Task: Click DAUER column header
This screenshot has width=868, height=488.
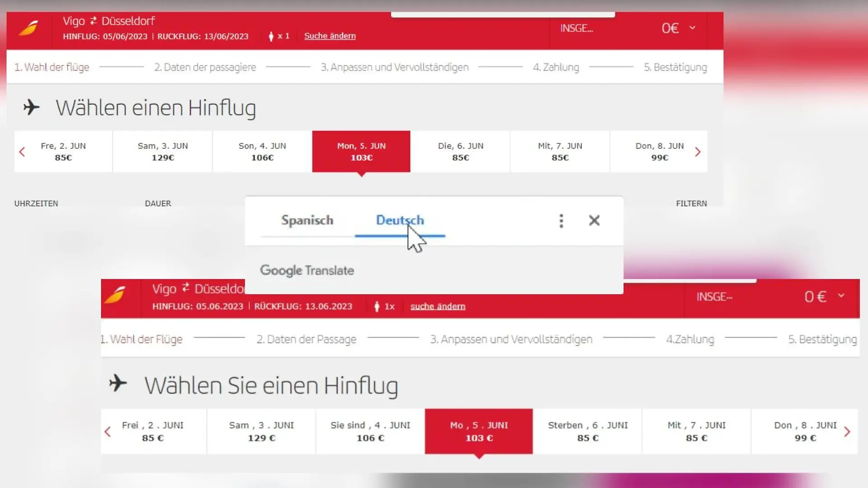Action: [158, 203]
